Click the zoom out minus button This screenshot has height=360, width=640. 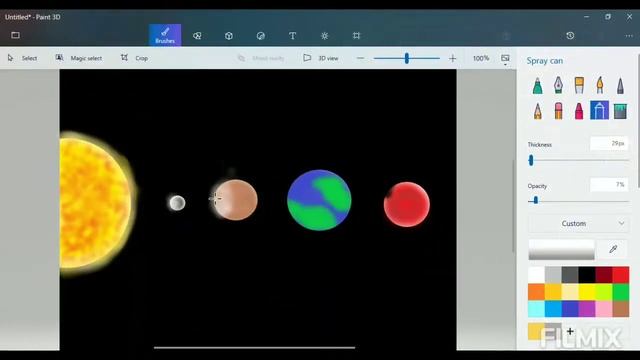click(x=360, y=58)
